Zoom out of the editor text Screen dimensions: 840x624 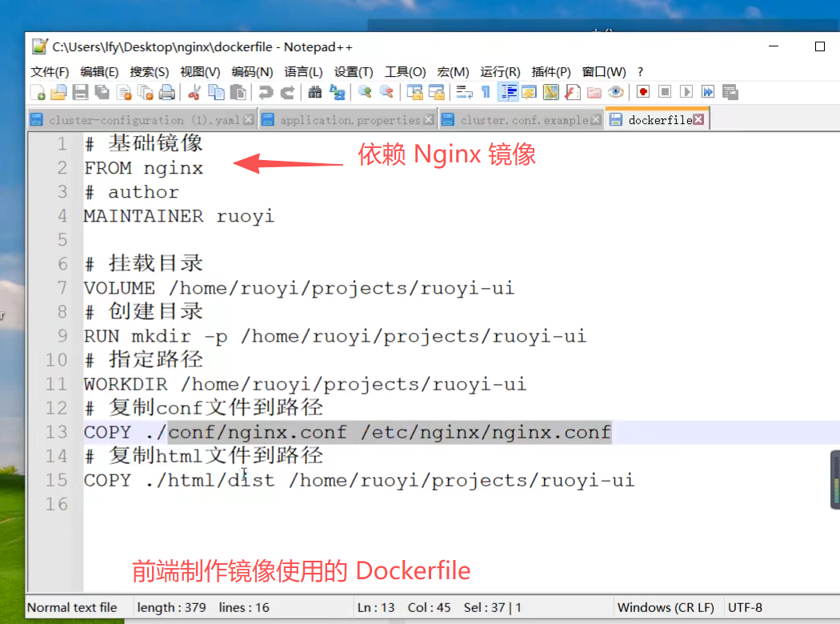pyautogui.click(x=386, y=93)
